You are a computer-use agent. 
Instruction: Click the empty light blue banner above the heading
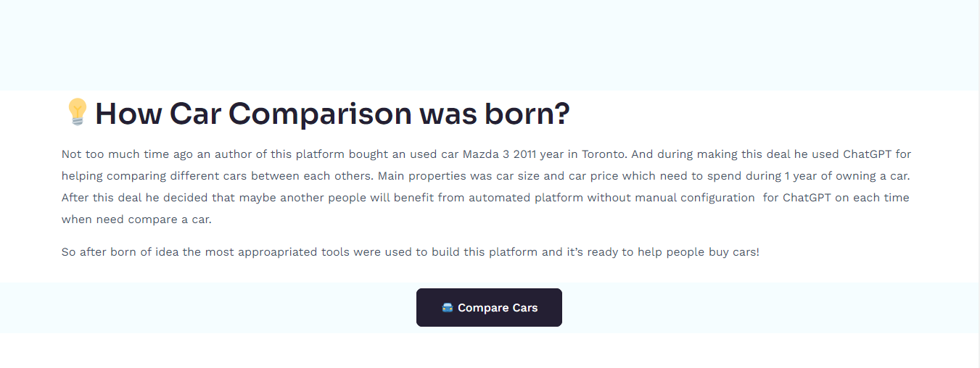[x=490, y=45]
